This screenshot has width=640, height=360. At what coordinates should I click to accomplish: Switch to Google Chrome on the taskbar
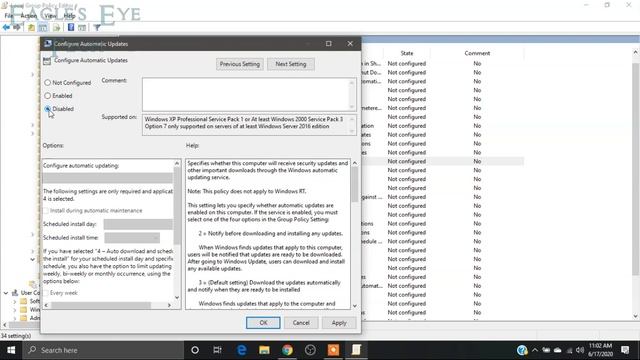point(287,350)
